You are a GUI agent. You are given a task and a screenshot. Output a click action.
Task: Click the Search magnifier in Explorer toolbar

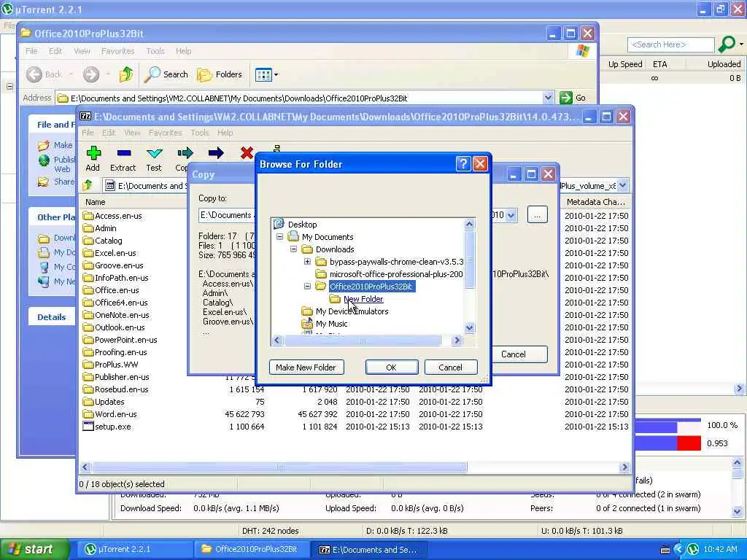152,74
